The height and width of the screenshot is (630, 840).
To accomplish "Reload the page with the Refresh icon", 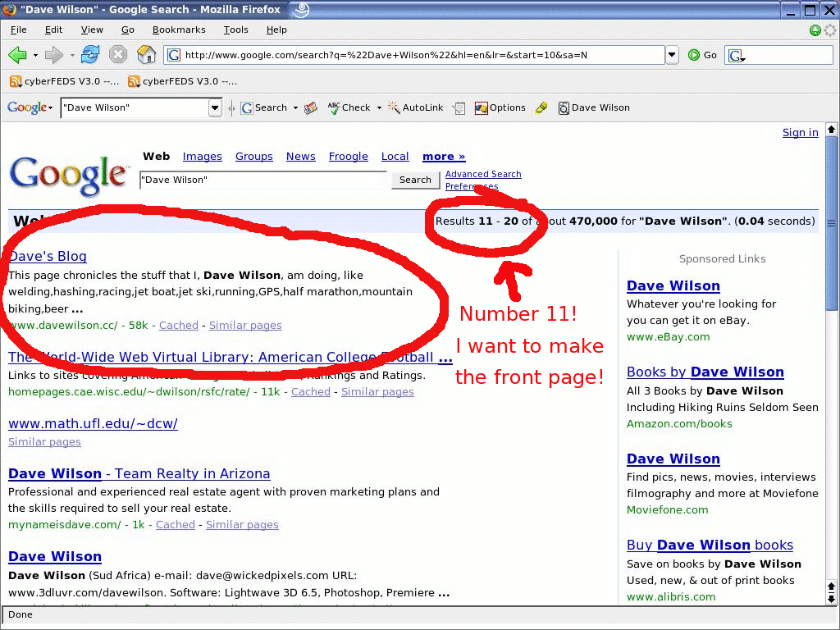I will (x=90, y=55).
